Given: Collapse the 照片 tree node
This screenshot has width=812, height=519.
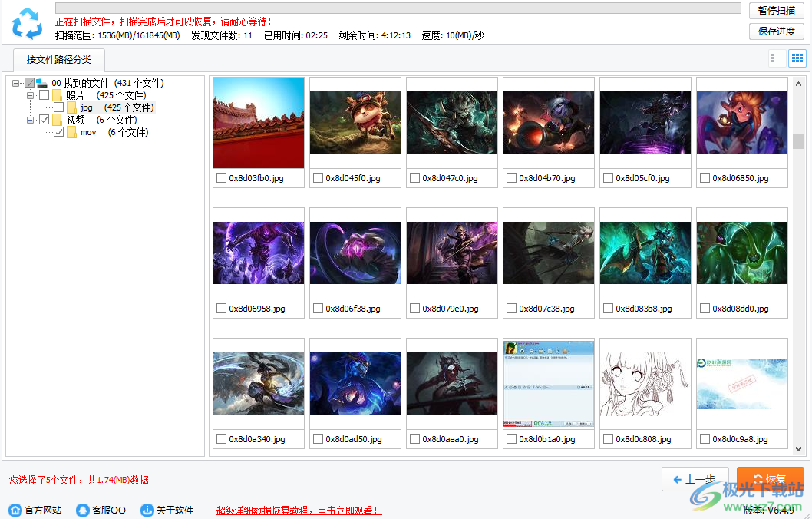Looking at the screenshot, I should click(30, 95).
